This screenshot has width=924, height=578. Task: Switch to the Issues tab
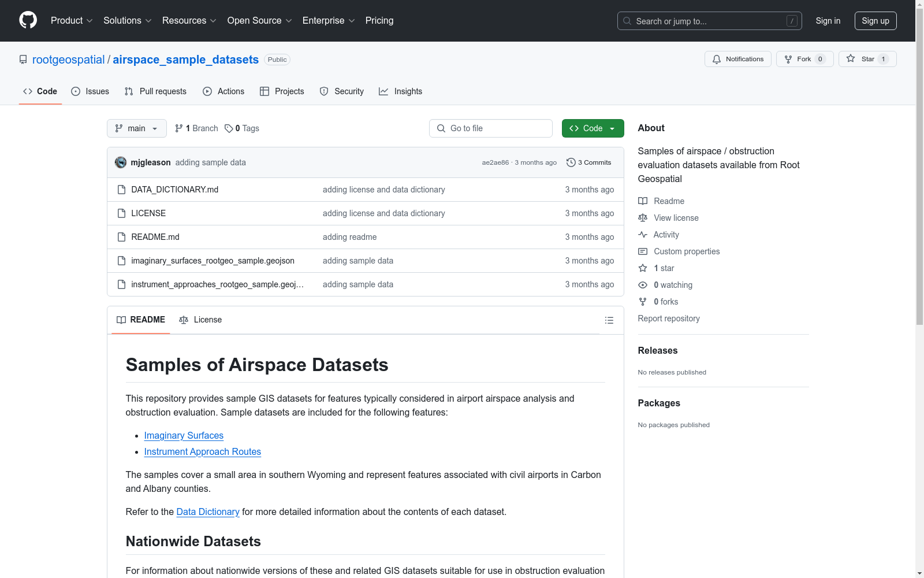90,91
